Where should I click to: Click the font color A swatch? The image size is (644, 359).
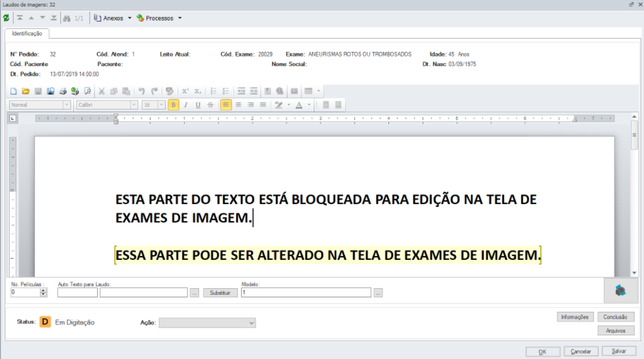pos(299,105)
